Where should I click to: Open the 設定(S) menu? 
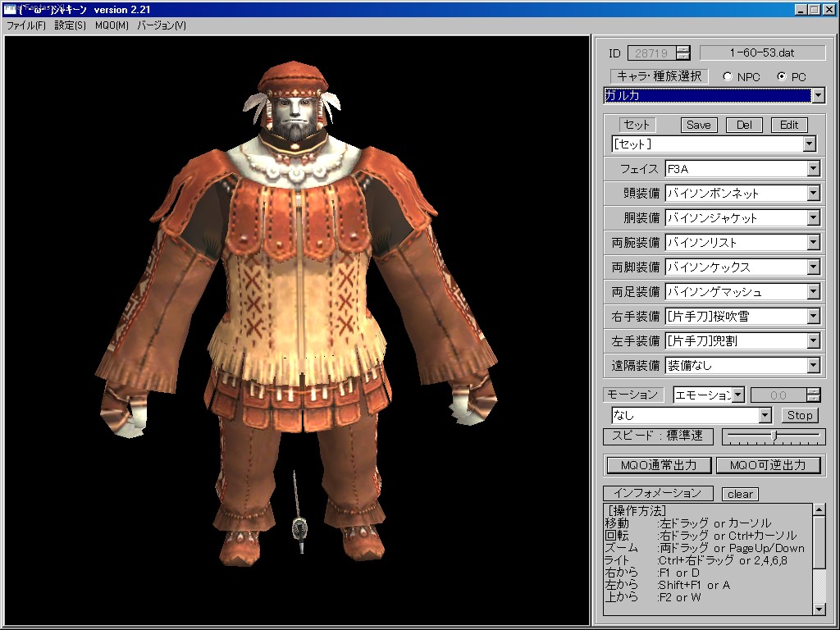tap(71, 25)
